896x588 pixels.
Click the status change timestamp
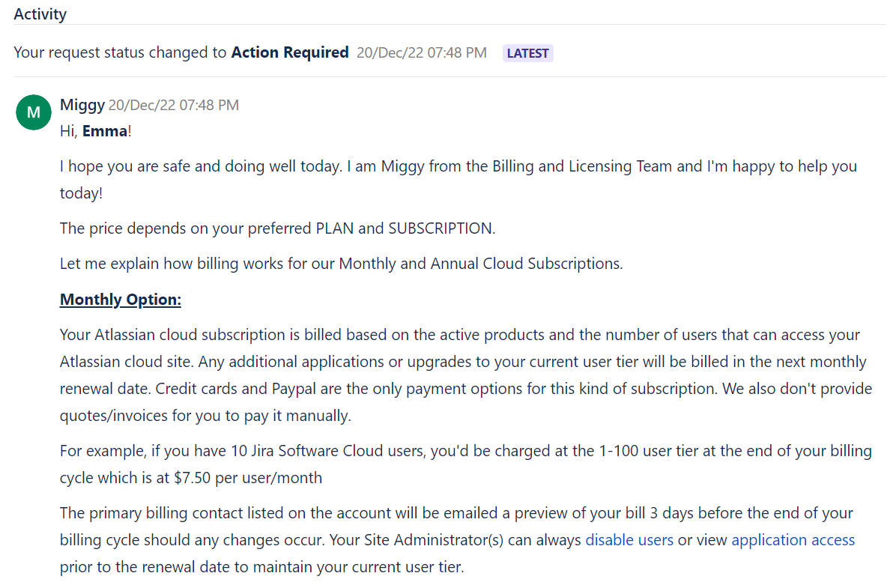click(x=421, y=53)
